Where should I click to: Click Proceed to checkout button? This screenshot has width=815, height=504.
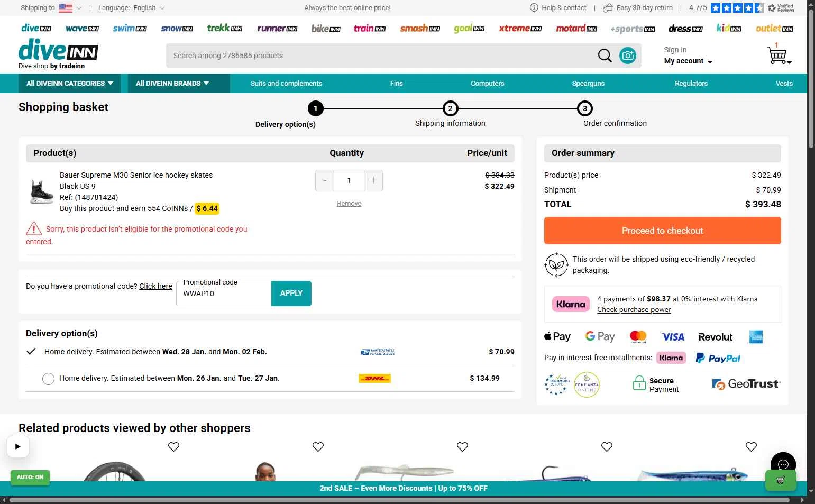click(663, 231)
